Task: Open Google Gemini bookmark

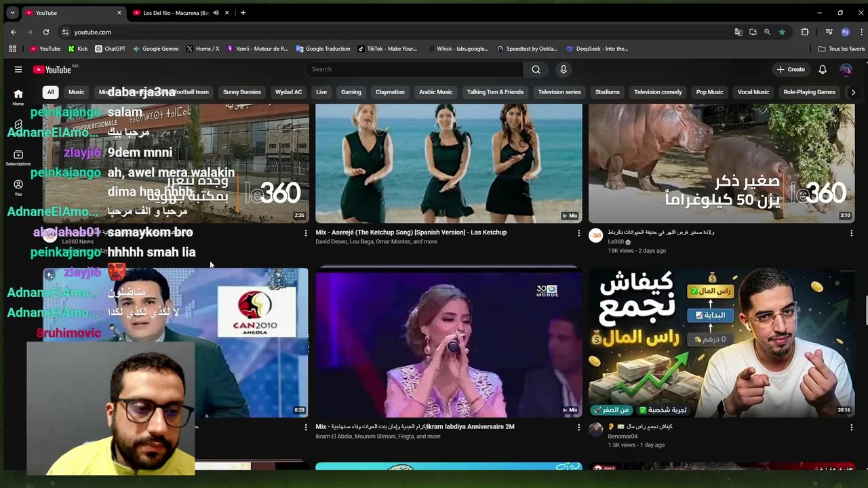Action: (x=156, y=49)
